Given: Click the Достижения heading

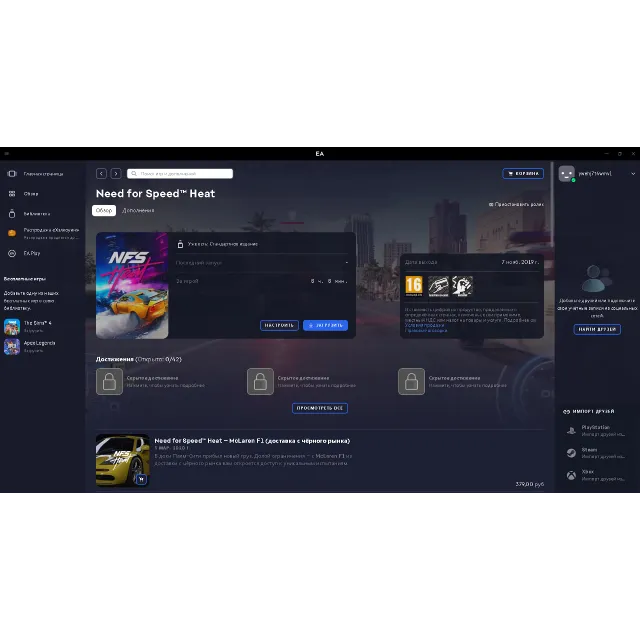Looking at the screenshot, I should pos(115,359).
